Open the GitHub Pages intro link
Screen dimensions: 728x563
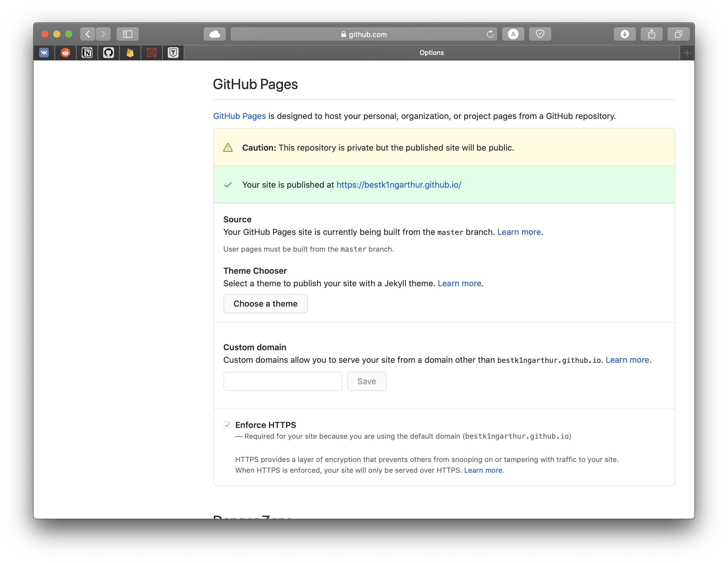(x=239, y=116)
